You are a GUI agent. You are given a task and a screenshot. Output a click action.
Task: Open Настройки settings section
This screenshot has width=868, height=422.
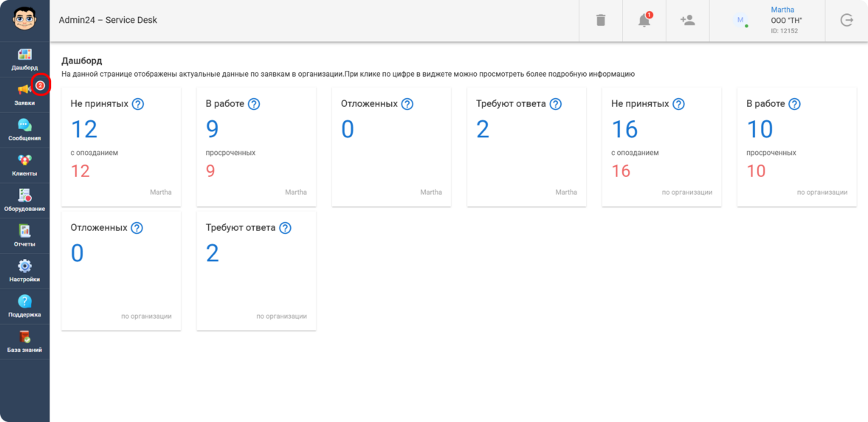click(24, 270)
